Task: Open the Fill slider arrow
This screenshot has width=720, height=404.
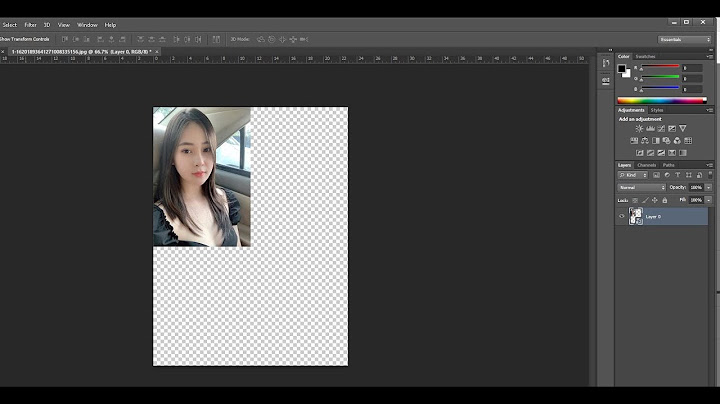Action: pyautogui.click(x=709, y=200)
